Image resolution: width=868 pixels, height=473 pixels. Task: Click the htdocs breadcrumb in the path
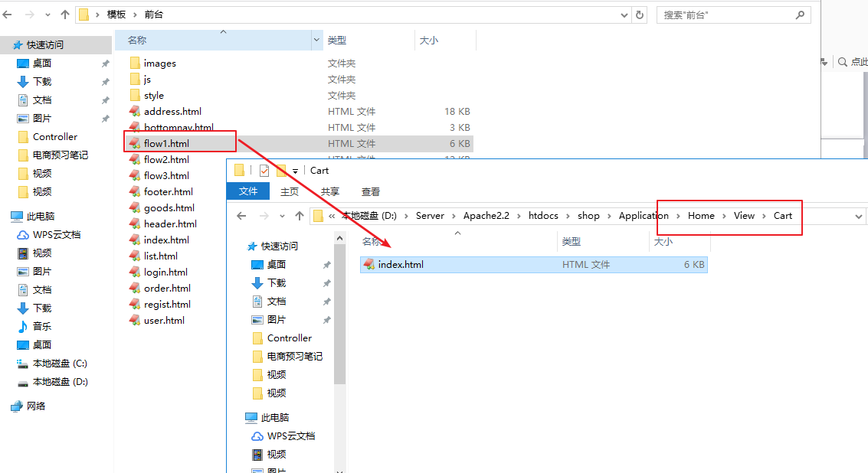point(544,216)
